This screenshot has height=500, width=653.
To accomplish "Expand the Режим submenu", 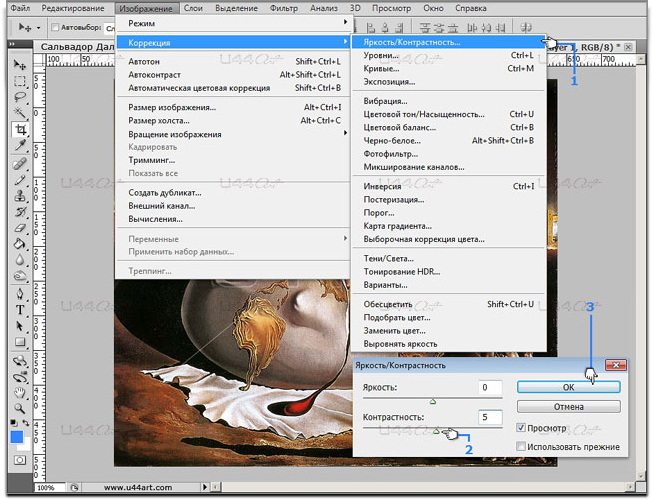I will pos(233,23).
